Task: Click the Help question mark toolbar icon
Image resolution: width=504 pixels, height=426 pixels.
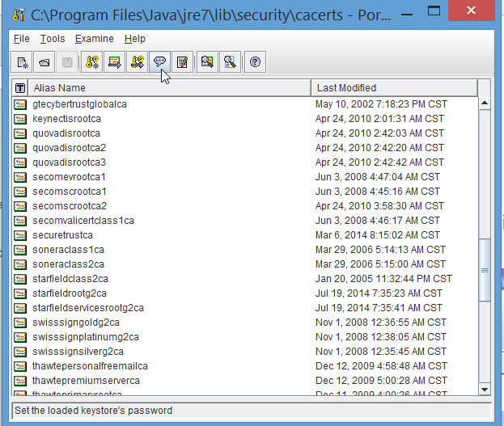Action: tap(255, 62)
